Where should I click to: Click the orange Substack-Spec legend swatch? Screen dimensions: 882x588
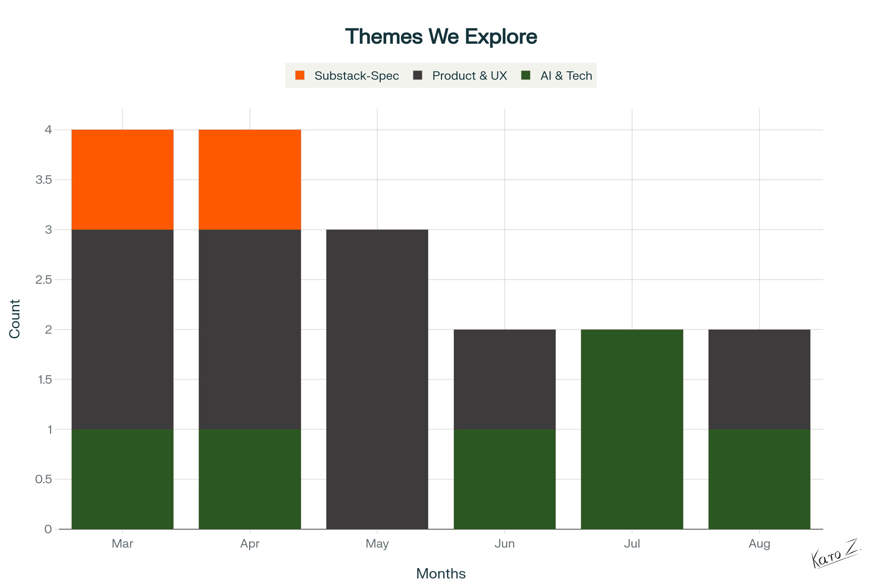[300, 75]
